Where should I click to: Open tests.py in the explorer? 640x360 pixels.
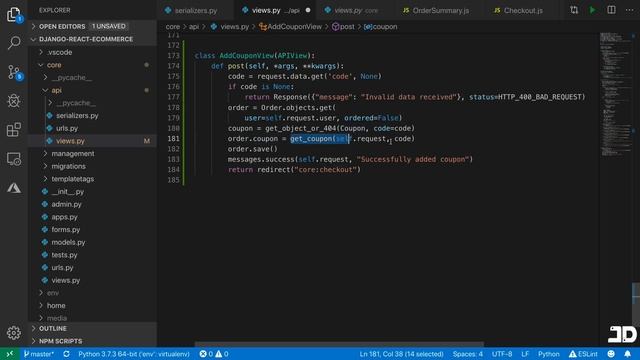[x=92, y=255]
